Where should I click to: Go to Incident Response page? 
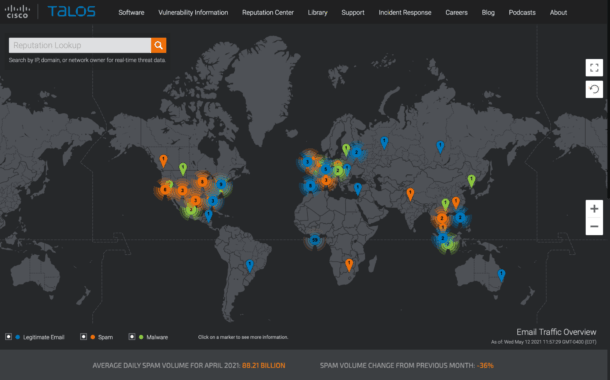[405, 12]
